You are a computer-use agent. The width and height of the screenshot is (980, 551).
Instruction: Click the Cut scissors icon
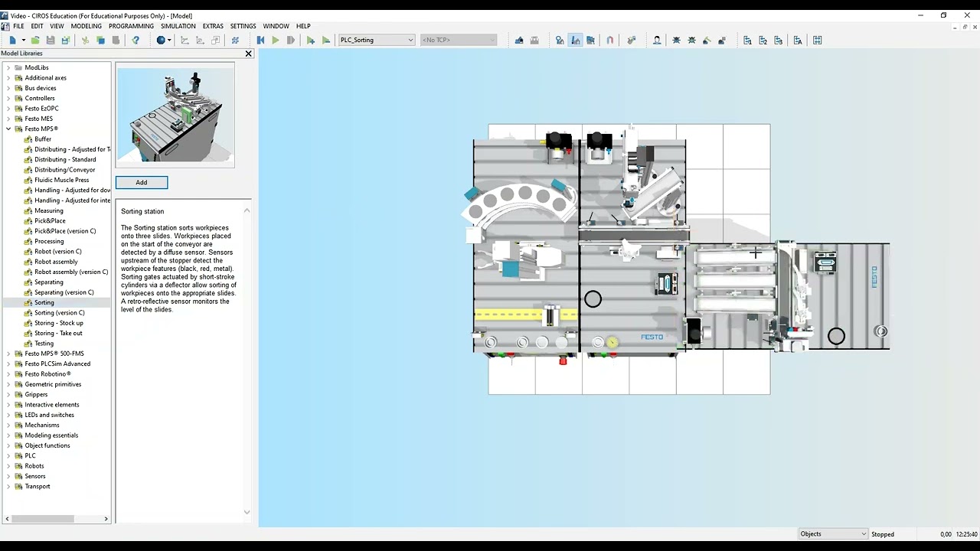pos(85,40)
